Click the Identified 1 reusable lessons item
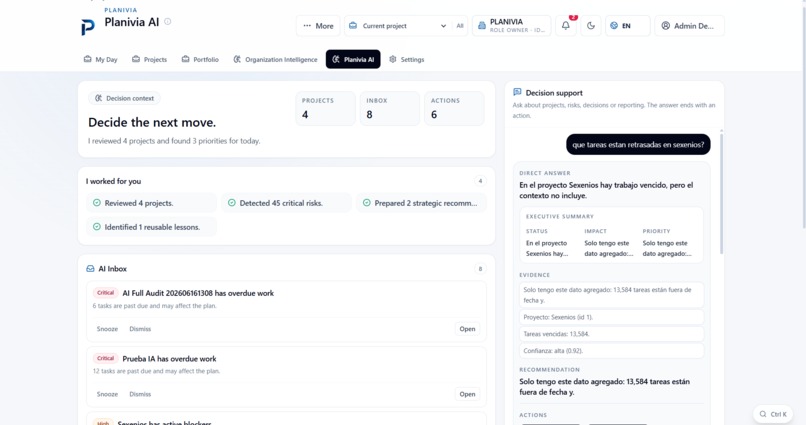This screenshot has width=806, height=425. point(151,227)
